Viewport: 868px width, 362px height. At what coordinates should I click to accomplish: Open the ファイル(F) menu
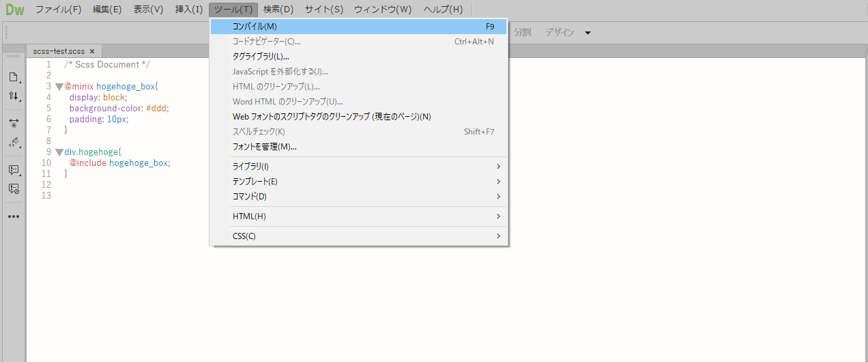click(58, 10)
